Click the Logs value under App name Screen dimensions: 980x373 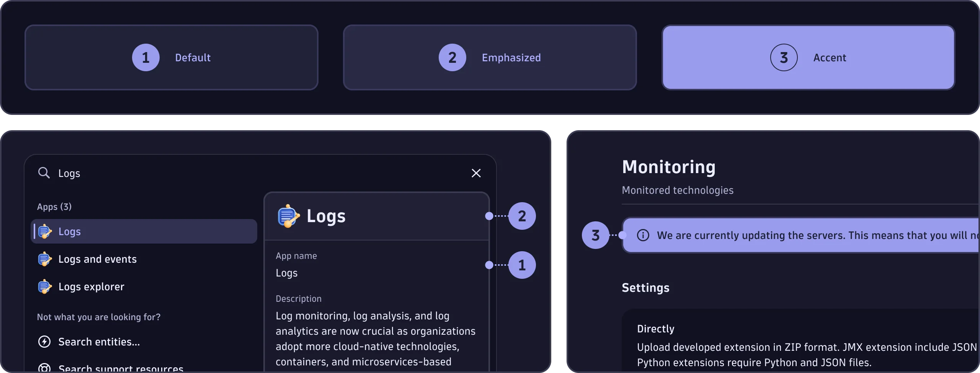287,273
